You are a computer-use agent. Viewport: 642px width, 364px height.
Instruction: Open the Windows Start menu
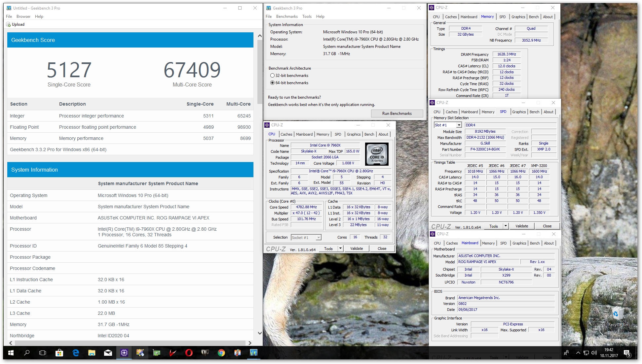click(x=11, y=353)
